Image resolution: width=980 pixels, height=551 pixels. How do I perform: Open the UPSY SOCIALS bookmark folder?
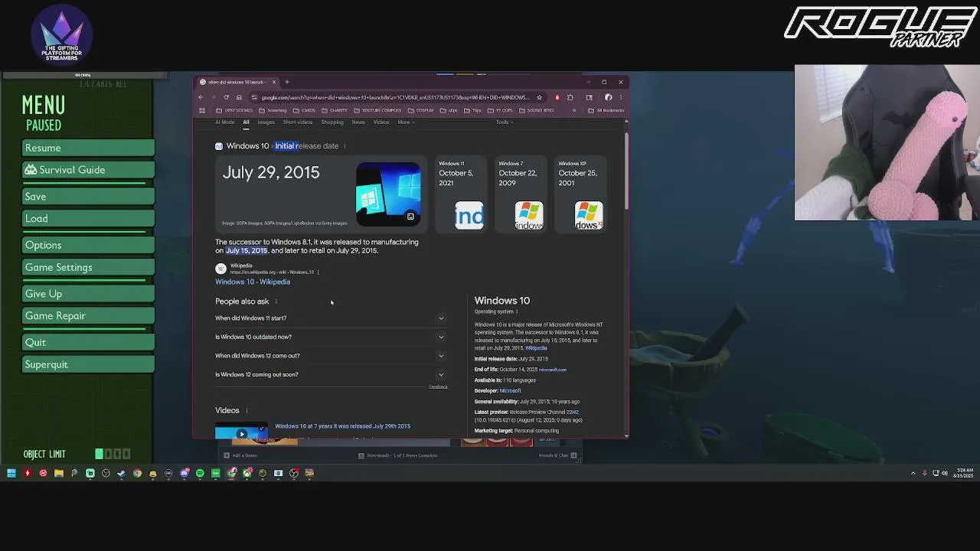click(234, 110)
